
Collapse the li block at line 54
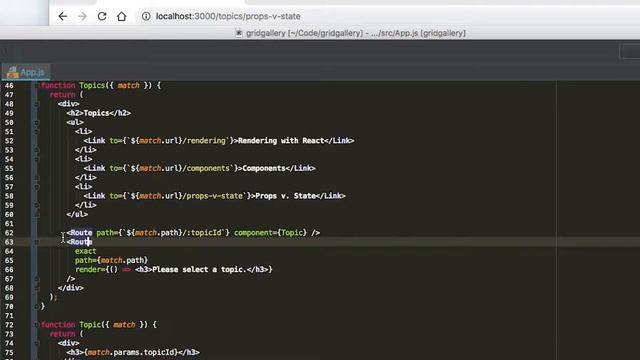pos(36,159)
